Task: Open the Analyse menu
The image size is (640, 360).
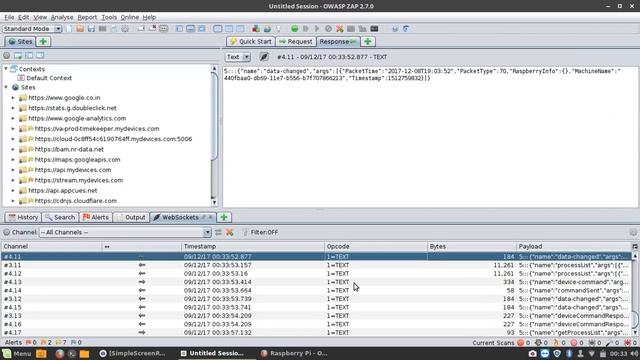Action: pos(62,17)
